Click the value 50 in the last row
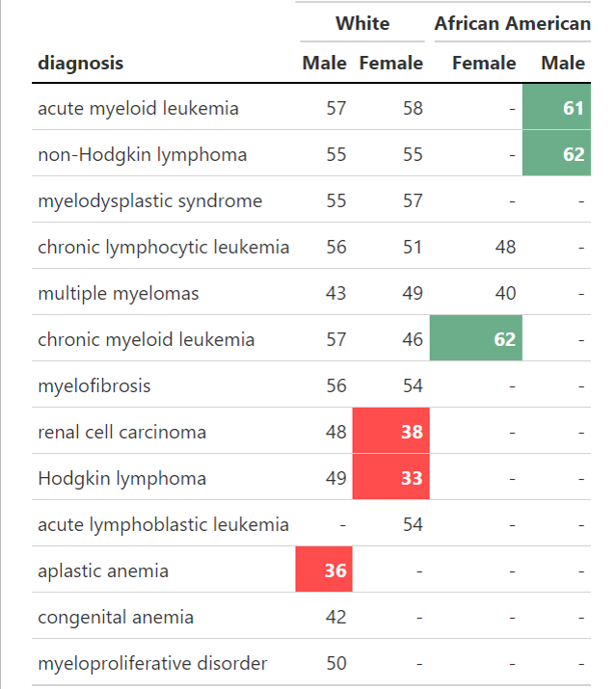The height and width of the screenshot is (689, 616). pyautogui.click(x=335, y=663)
